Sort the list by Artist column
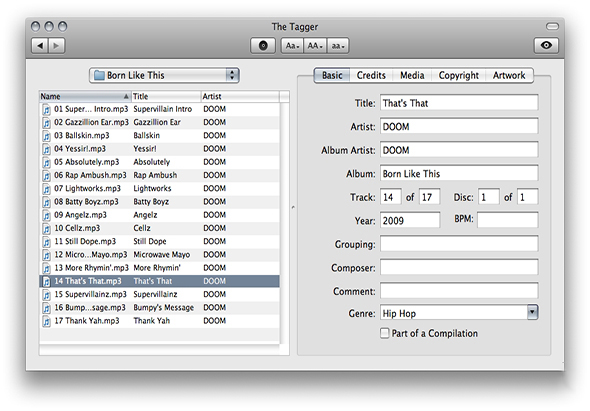Screen dimensions: 590x411 click(x=240, y=96)
